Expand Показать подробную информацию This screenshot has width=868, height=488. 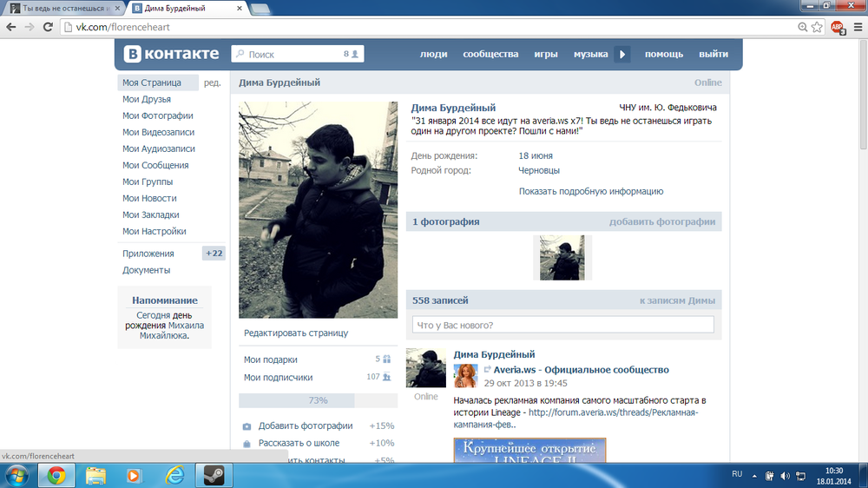590,191
